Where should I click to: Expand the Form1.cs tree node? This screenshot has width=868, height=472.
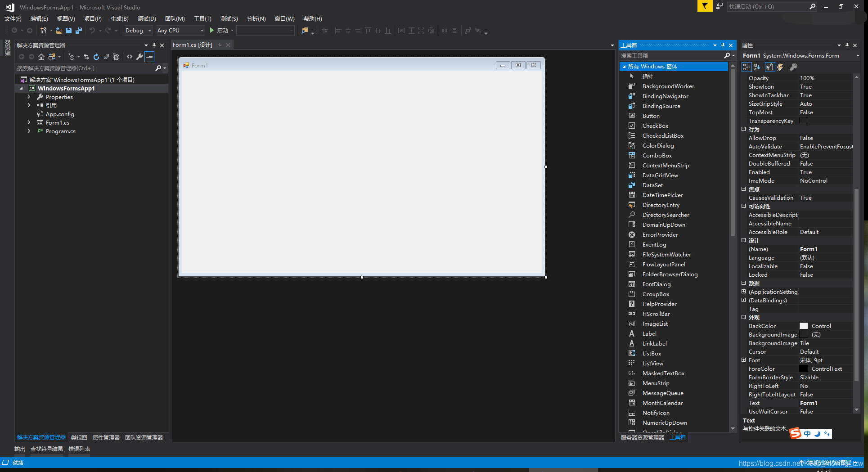[29, 122]
